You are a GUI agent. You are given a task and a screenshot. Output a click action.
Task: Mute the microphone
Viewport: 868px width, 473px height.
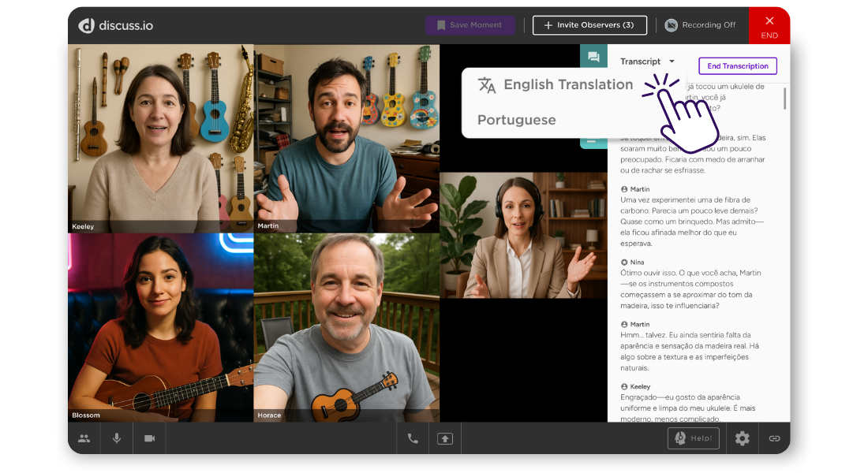pyautogui.click(x=117, y=438)
